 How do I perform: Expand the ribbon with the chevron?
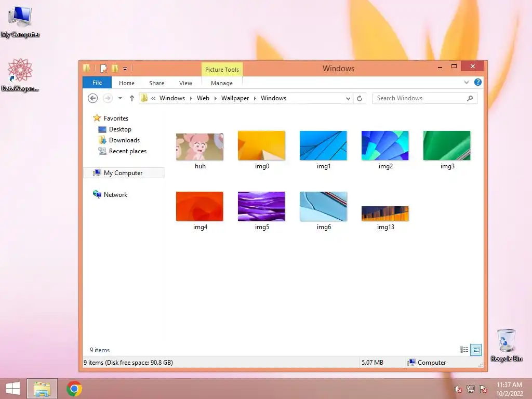click(x=467, y=82)
